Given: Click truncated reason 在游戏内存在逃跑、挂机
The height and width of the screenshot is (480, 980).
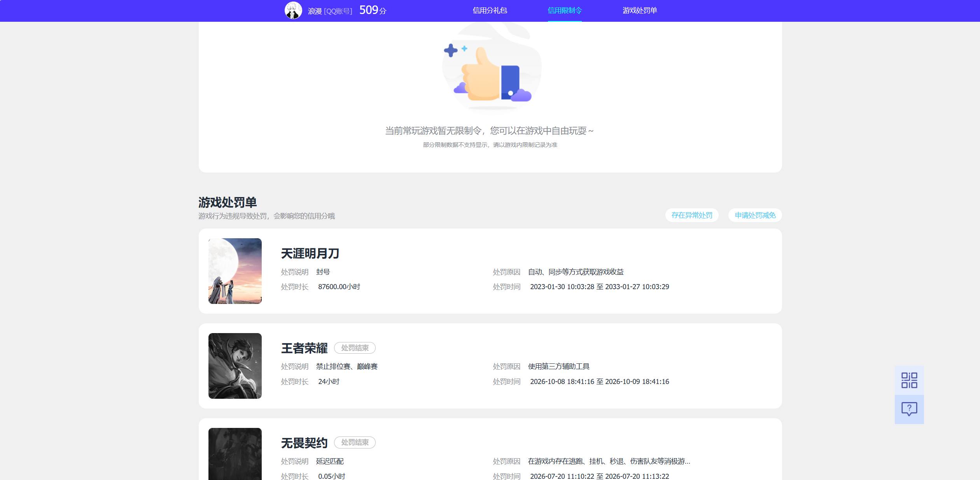Looking at the screenshot, I should (609, 461).
